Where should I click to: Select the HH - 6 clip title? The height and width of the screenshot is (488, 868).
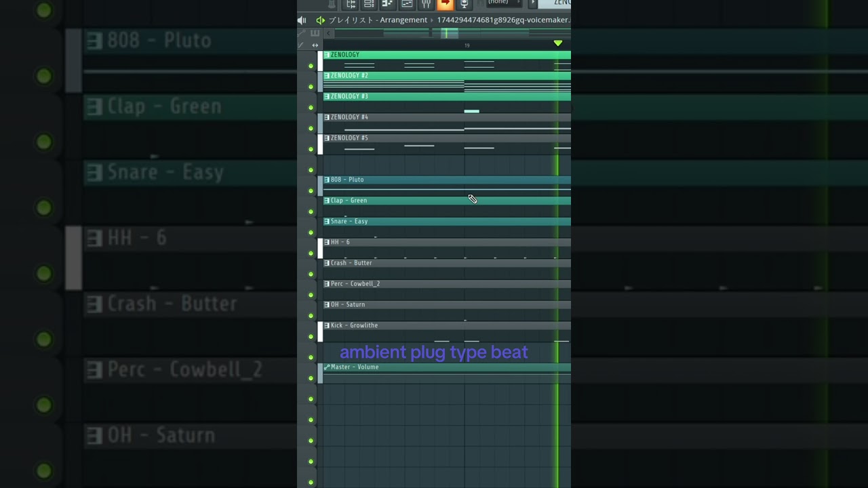(340, 242)
